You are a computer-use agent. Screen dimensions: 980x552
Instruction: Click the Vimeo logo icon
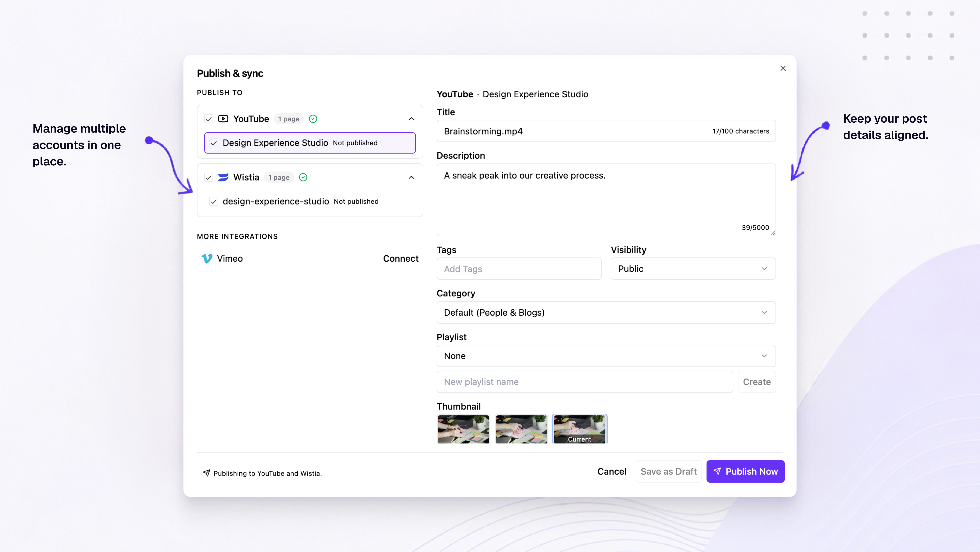click(207, 258)
